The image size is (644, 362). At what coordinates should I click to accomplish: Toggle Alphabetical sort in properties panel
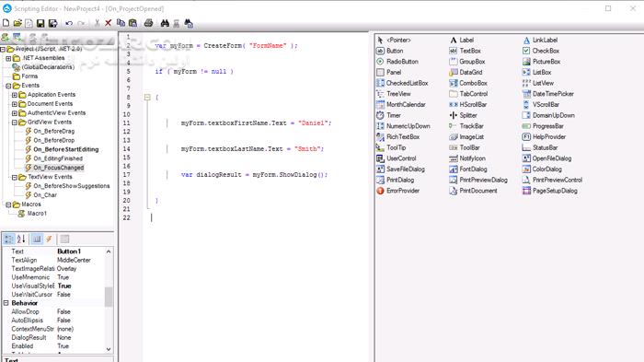pyautogui.click(x=21, y=239)
